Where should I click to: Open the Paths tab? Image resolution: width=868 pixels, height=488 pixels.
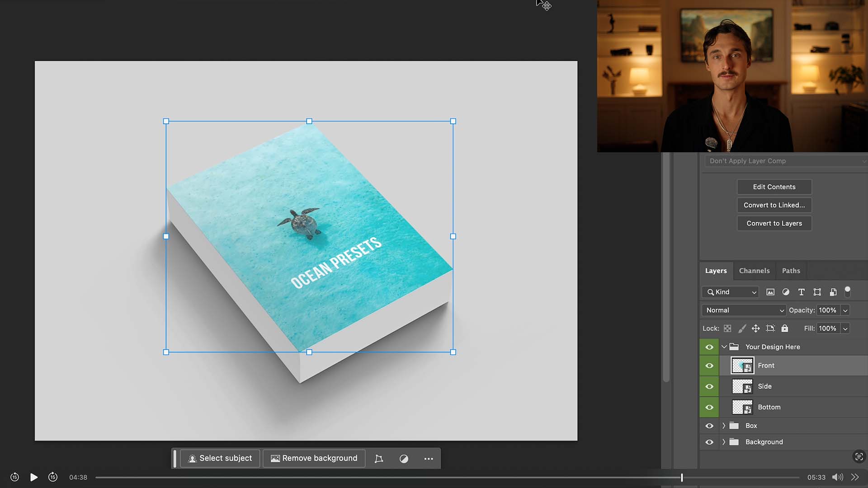click(791, 271)
